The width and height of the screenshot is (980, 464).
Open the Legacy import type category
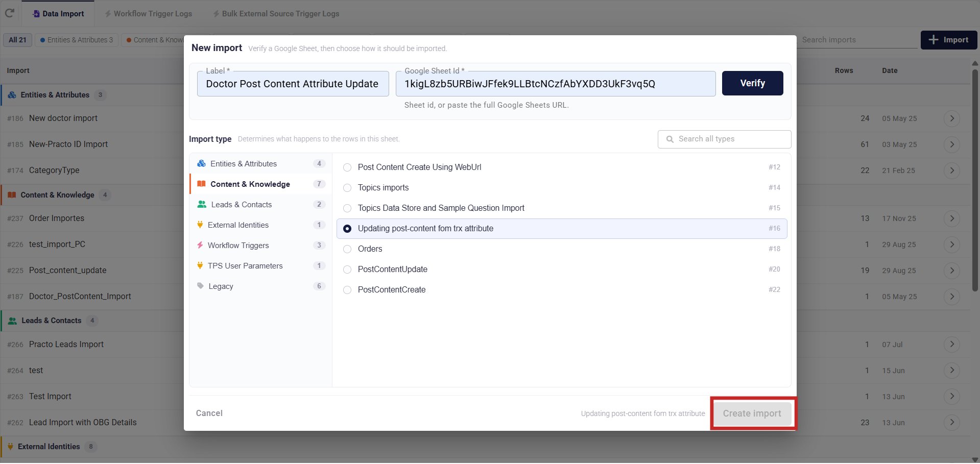pyautogui.click(x=260, y=286)
